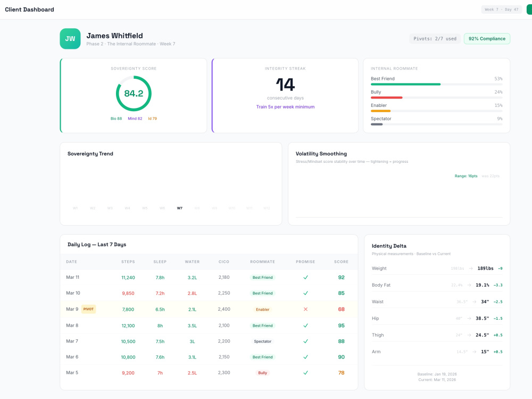This screenshot has width=532, height=399.
Task: Click the Mar 9 broken promise X
Action: click(x=305, y=309)
